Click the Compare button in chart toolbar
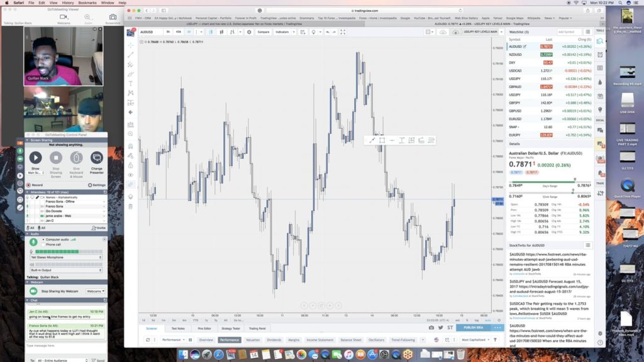644x362 pixels. 264,32
